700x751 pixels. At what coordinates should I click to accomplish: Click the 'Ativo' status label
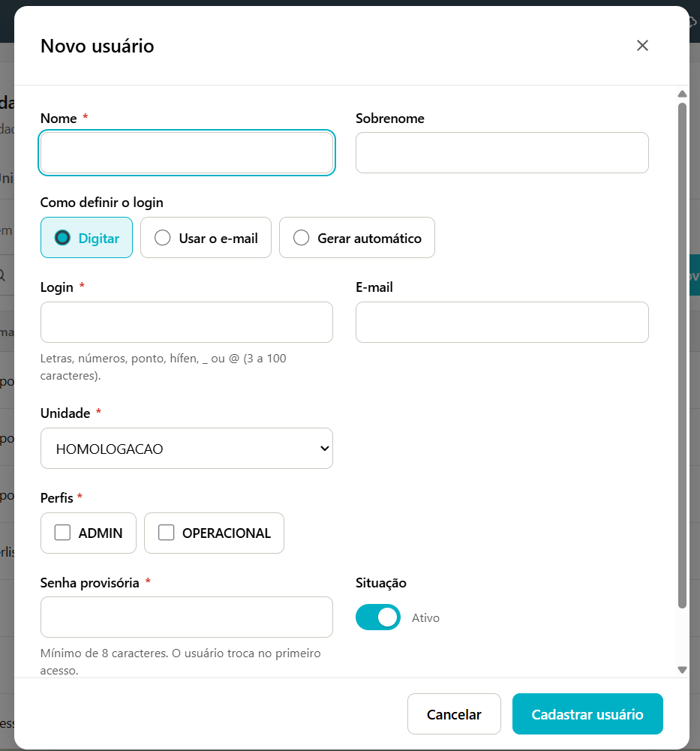[425, 618]
